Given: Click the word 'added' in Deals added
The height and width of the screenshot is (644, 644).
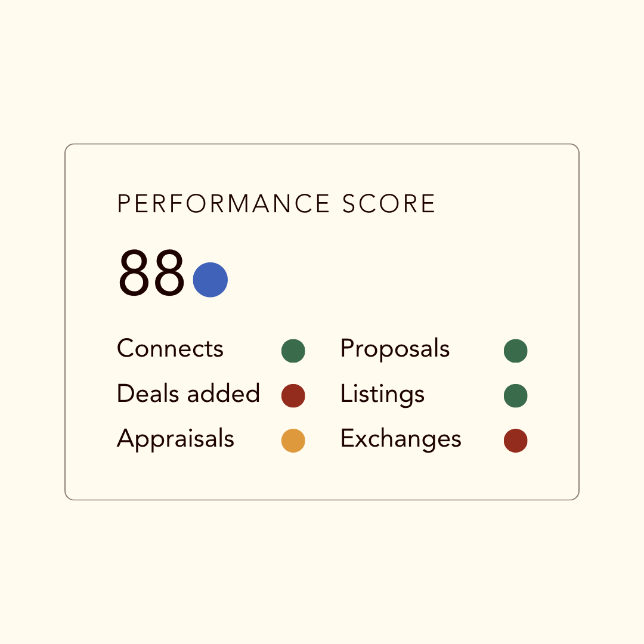Looking at the screenshot, I should 224,394.
